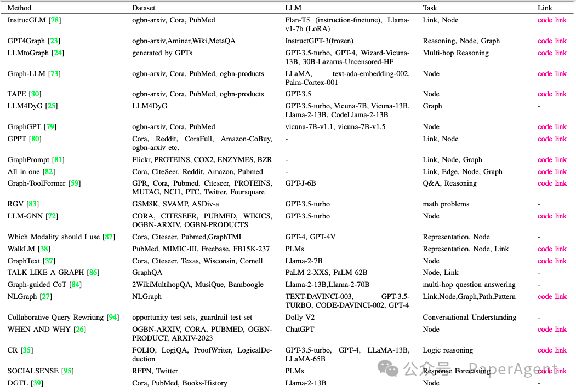Open the code link for LLMtoGraph
Screen dimensions: 576x392
(552, 53)
